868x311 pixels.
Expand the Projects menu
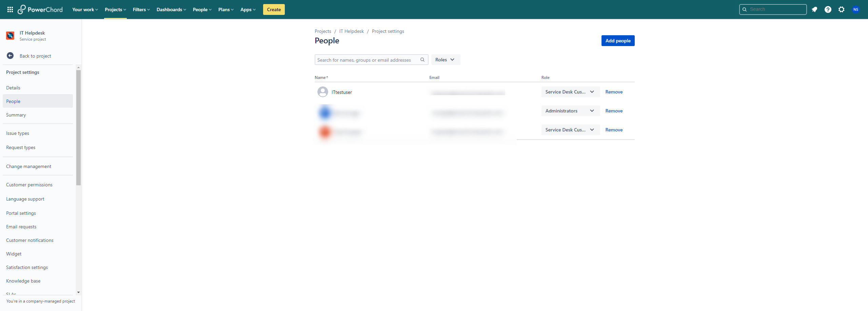coord(115,9)
